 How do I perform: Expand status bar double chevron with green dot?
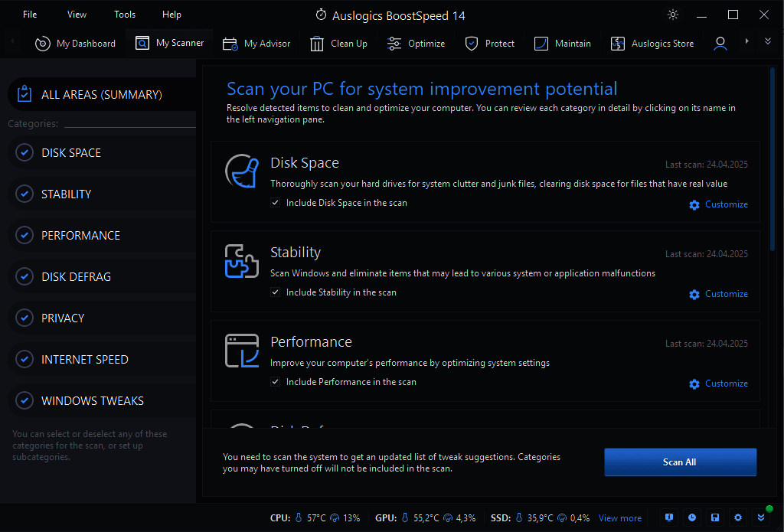point(761,517)
